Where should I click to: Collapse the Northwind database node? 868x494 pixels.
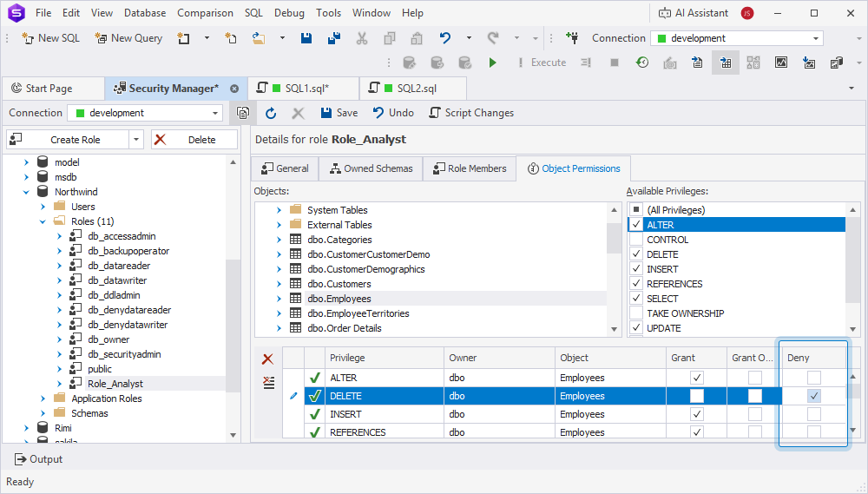pyautogui.click(x=26, y=192)
